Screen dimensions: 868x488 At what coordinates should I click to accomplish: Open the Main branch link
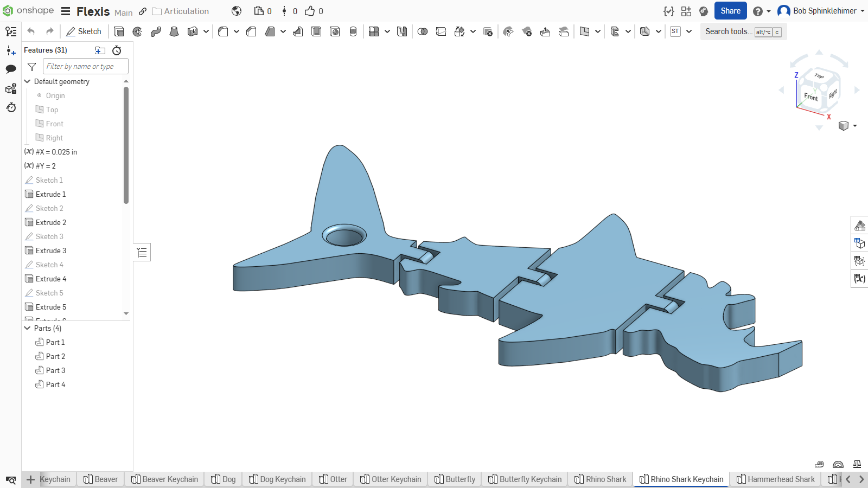[x=124, y=12]
